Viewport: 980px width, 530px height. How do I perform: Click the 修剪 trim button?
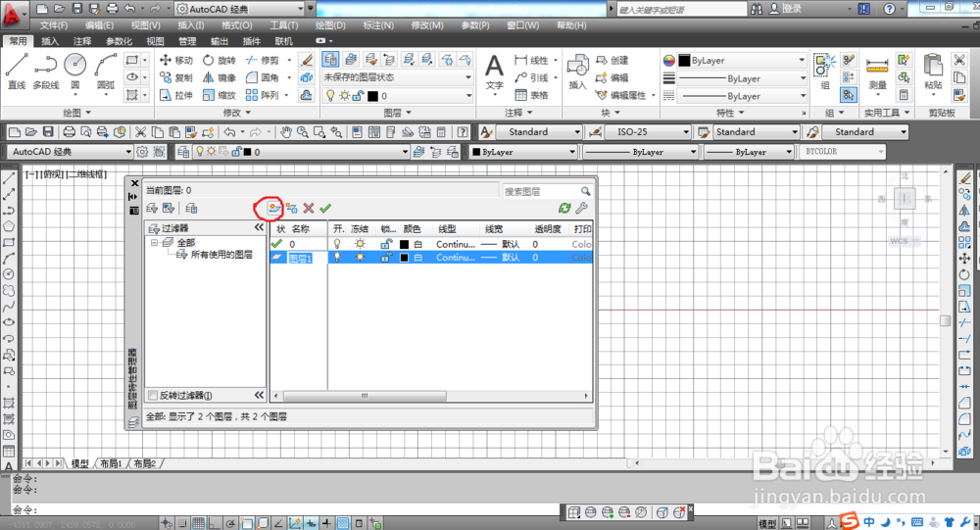(x=263, y=60)
